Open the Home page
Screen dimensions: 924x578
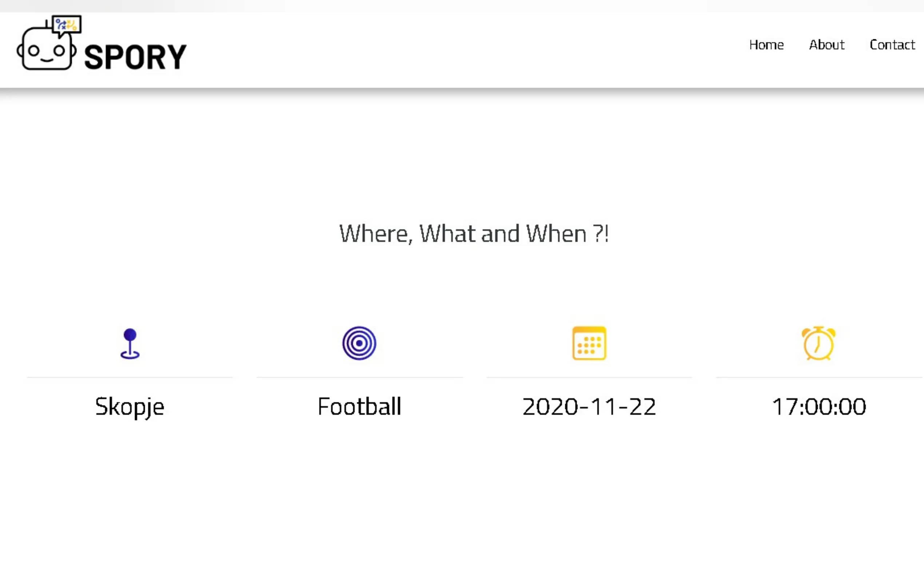pyautogui.click(x=766, y=45)
